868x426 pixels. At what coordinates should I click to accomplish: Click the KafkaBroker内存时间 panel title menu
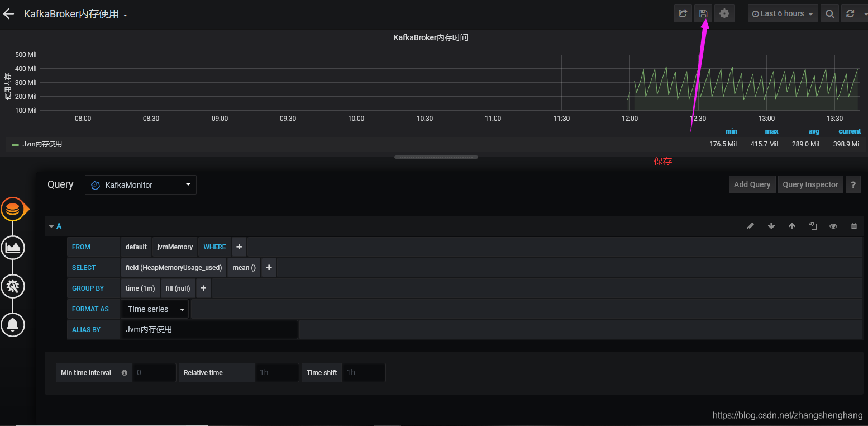click(431, 37)
